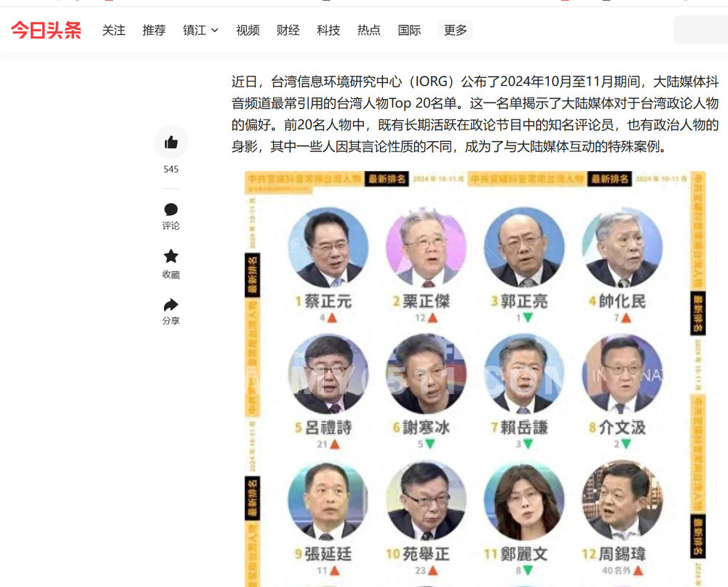
Task: Navigate to the 国际 channel
Action: pos(409,30)
